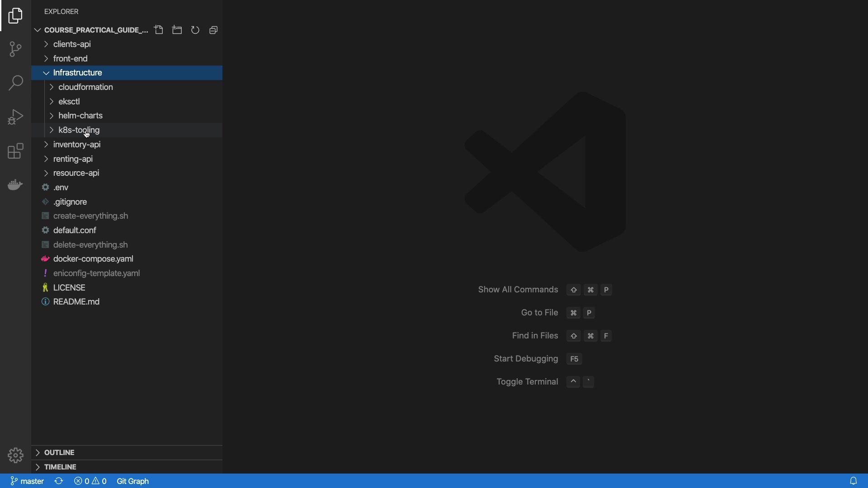This screenshot has width=868, height=488.
Task: Expand the cloudformation folder
Action: [x=85, y=87]
